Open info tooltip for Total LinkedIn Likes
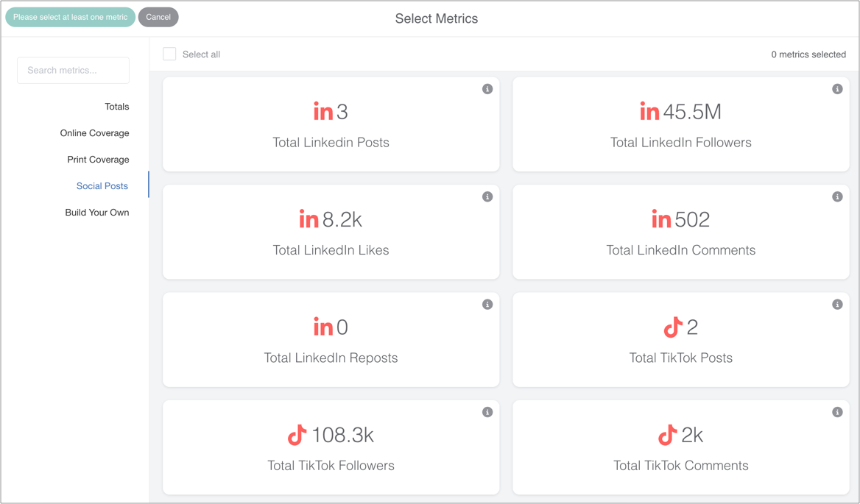This screenshot has height=504, width=860. click(x=487, y=196)
